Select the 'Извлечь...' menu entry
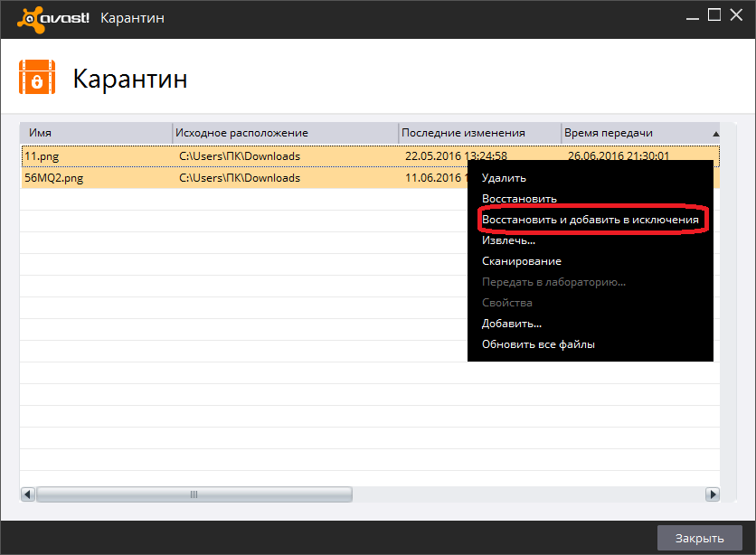The image size is (756, 555). pyautogui.click(x=508, y=240)
